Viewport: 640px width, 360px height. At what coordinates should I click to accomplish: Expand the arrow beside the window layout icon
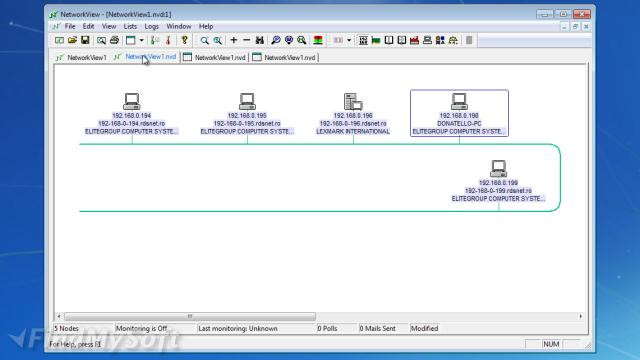(141, 40)
